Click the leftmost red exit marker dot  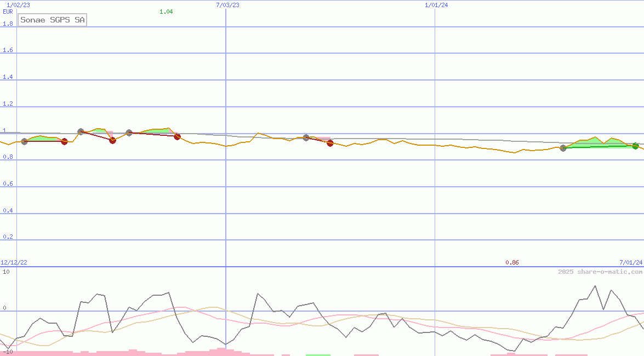(64, 141)
